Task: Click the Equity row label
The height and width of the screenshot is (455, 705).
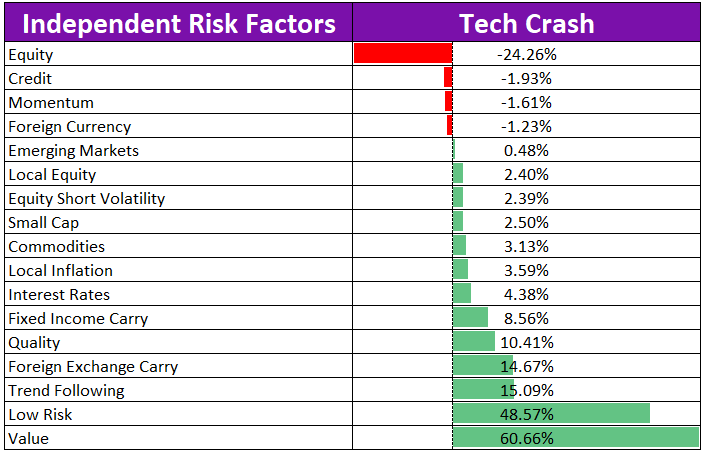Action: coord(31,55)
